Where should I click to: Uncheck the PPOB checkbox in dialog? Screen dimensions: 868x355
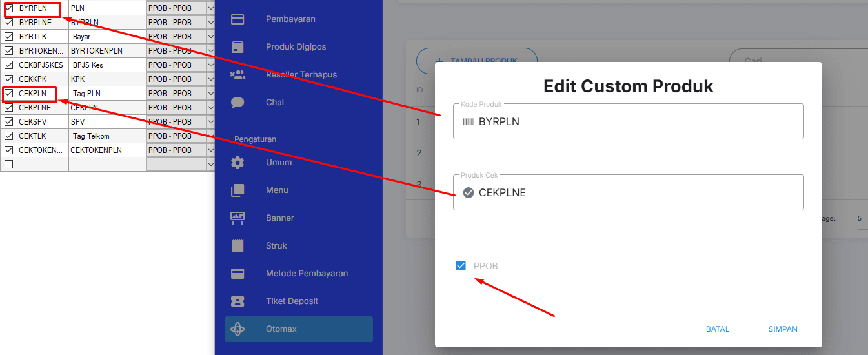coord(461,266)
